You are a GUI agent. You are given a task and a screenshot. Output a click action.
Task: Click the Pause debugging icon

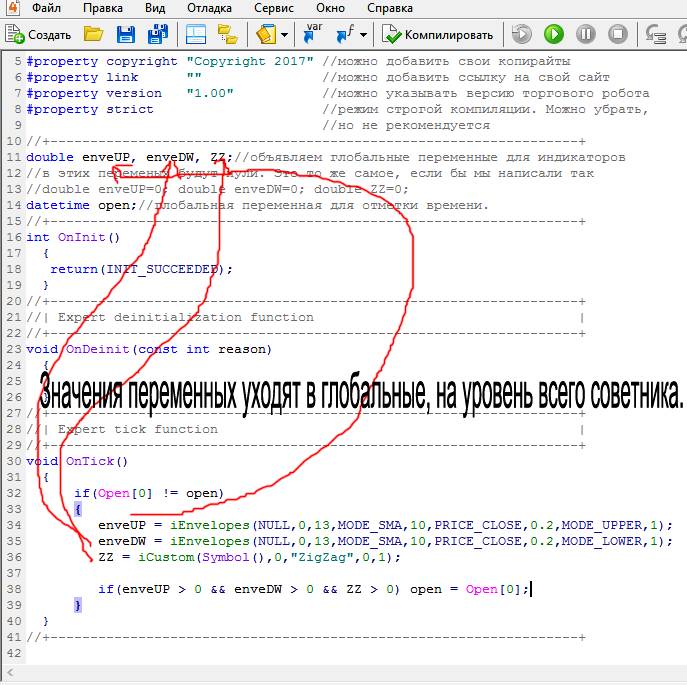pyautogui.click(x=585, y=34)
